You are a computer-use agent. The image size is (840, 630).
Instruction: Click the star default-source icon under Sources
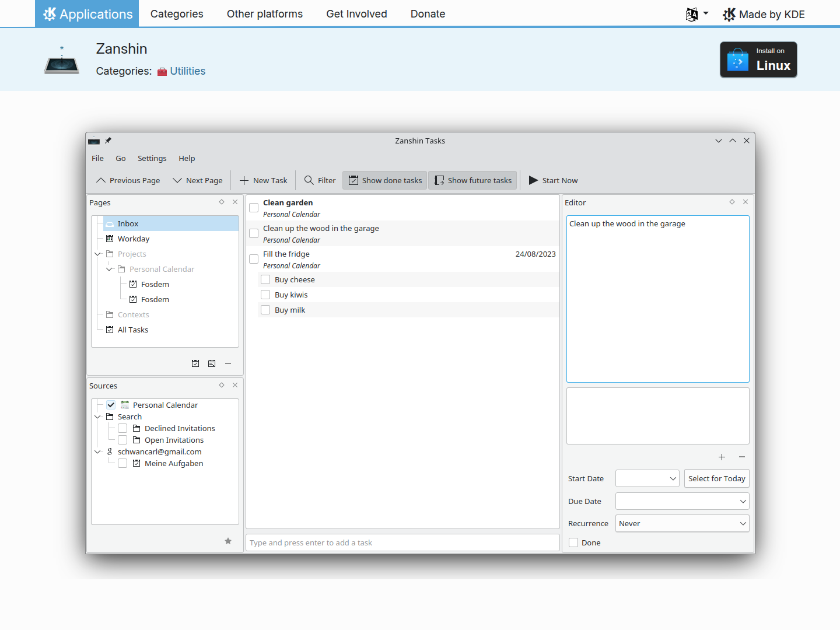point(228,541)
